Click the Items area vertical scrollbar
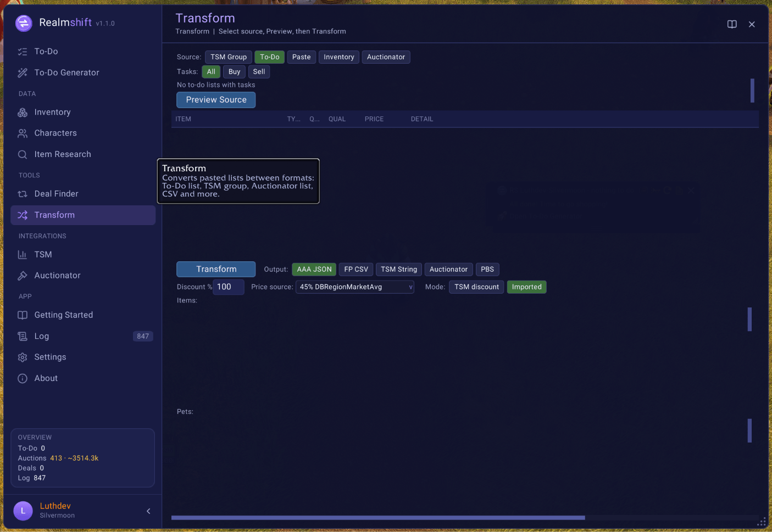Viewport: 772px width, 532px height. pos(749,320)
